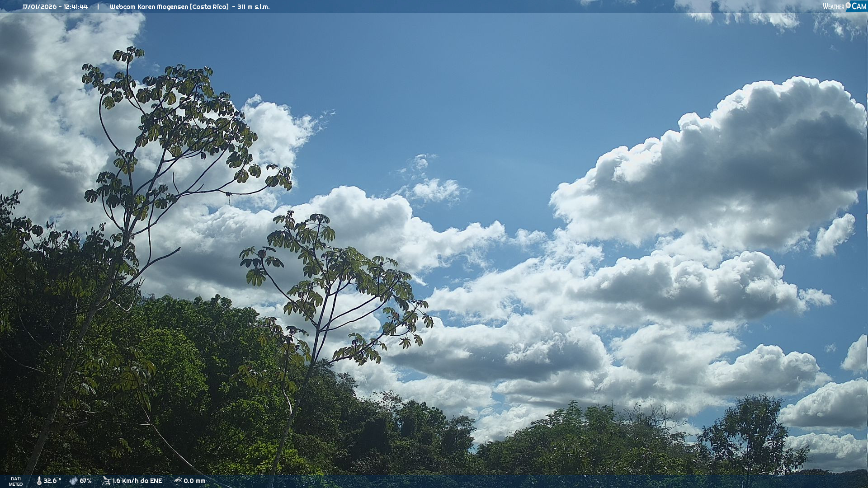The height and width of the screenshot is (488, 868).
Task: Click the 17/01/2026 date stamp
Action: pos(39,7)
